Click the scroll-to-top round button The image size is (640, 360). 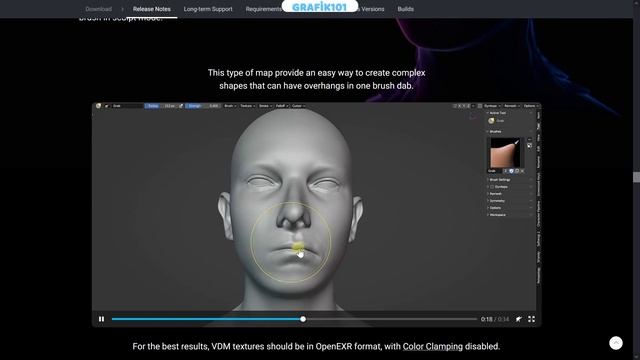tap(616, 343)
